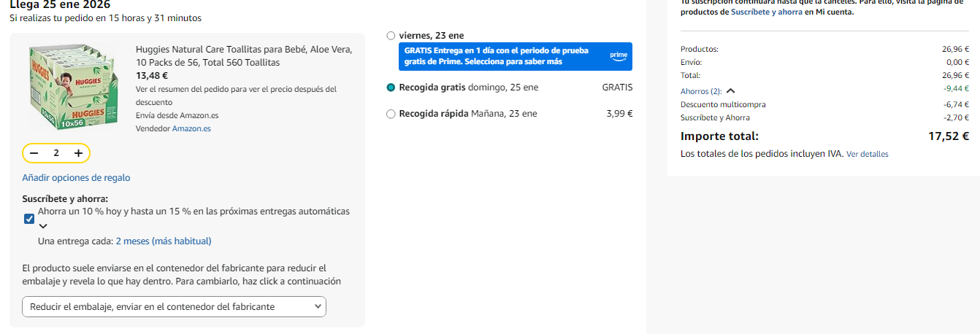Decrease quantity with the minus icon
Image resolution: width=980 pixels, height=334 pixels.
pyautogui.click(x=34, y=153)
